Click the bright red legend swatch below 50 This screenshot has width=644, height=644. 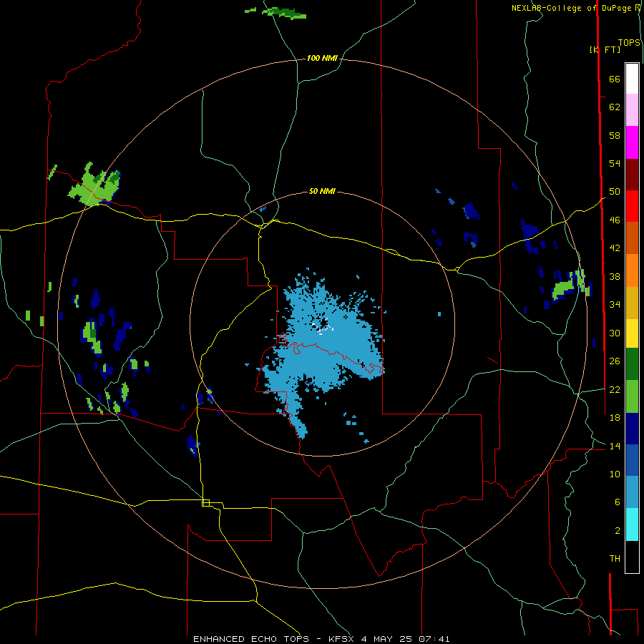click(632, 206)
